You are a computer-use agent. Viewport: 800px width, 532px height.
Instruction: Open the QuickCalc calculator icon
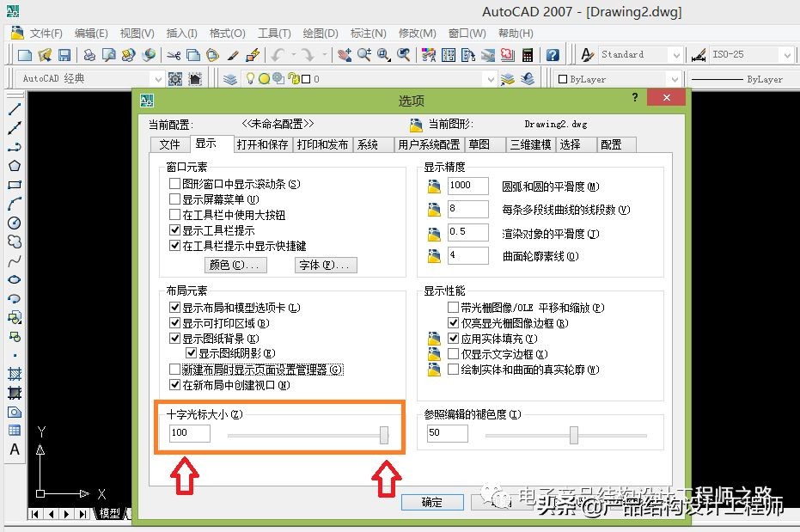(528, 55)
